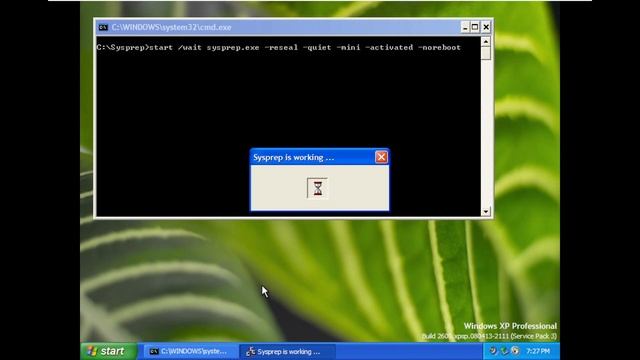Maximize the cmd.exe window

click(x=475, y=27)
